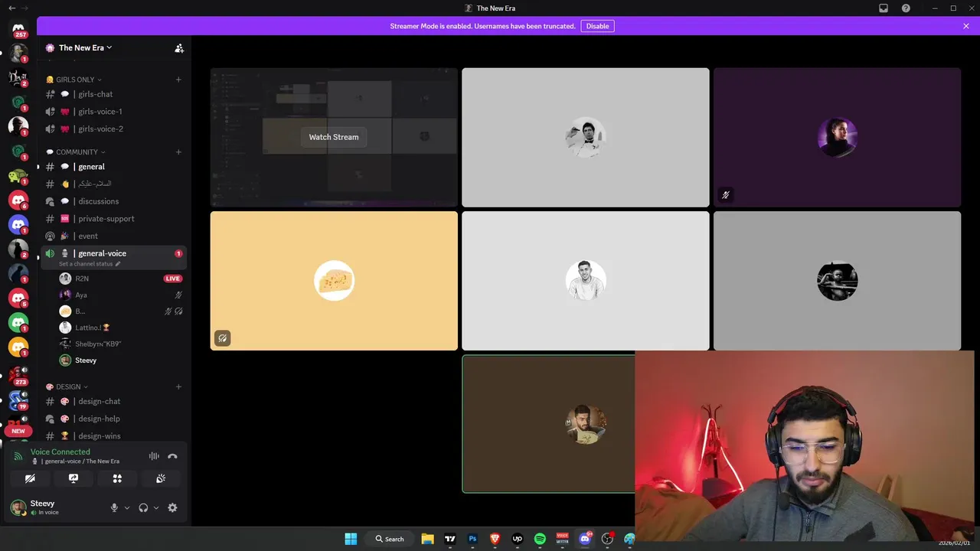Open User Settings gear

click(x=172, y=507)
